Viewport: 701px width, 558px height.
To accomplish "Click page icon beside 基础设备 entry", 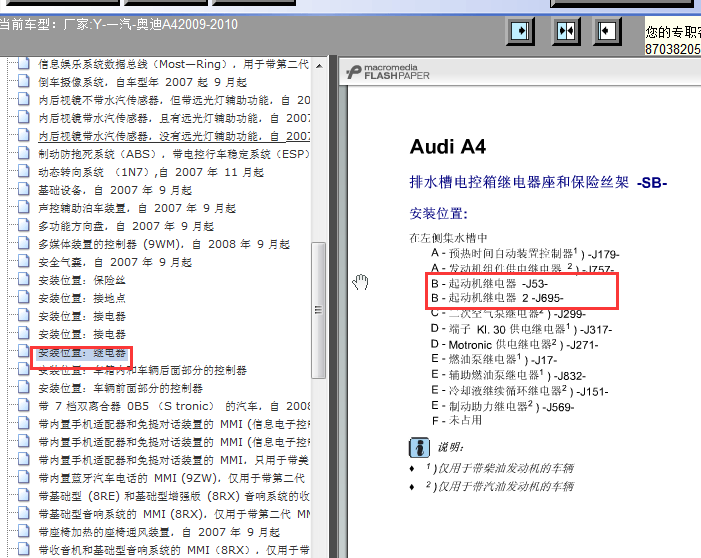I will coord(24,188).
